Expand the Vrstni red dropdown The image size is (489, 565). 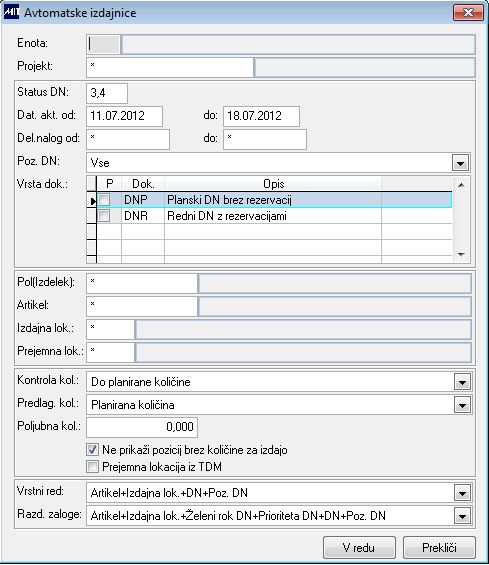[462, 493]
